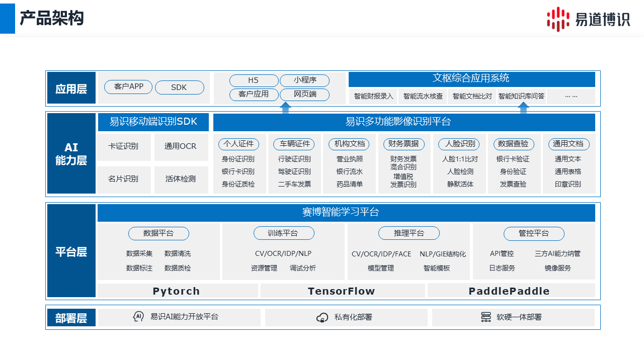Click the 训练平台 heading pill
644x362 pixels.
284,233
